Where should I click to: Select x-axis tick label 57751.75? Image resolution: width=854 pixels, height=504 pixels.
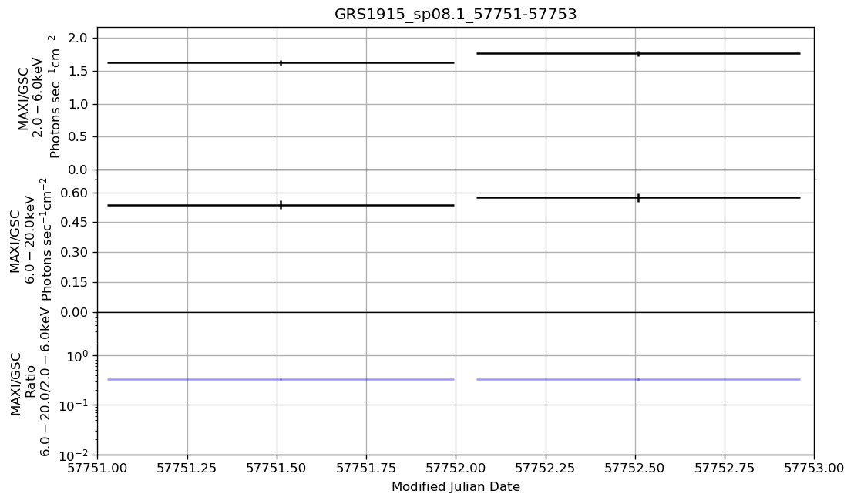(367, 468)
